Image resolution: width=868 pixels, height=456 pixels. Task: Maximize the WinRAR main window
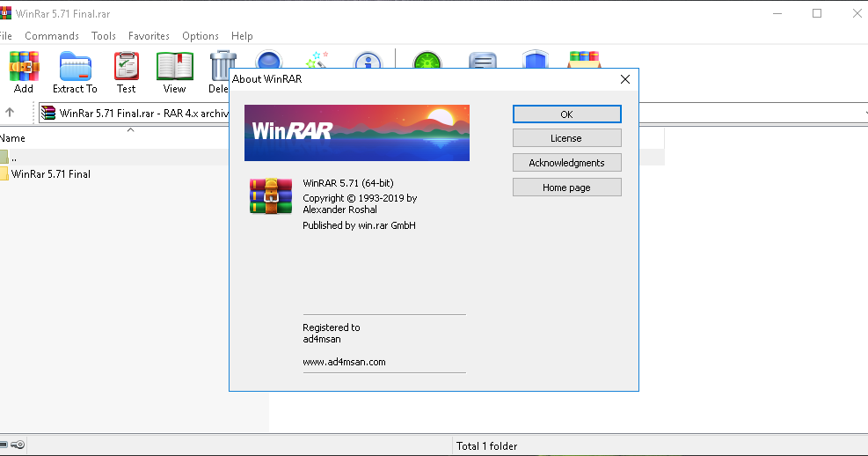pos(817,13)
